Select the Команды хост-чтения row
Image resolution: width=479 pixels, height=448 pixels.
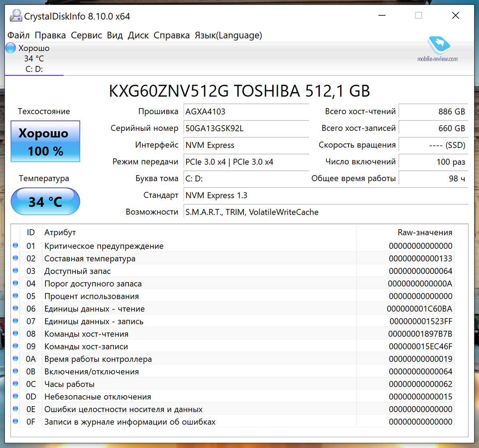tap(233, 334)
